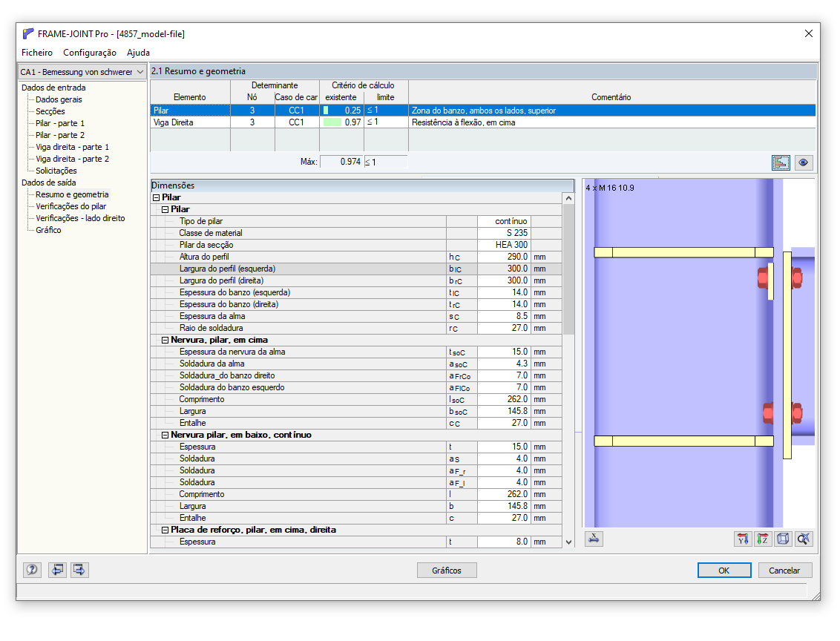Click the Tipo de pilar row

(x=356, y=221)
